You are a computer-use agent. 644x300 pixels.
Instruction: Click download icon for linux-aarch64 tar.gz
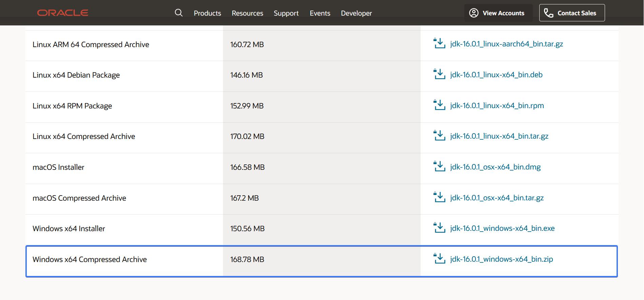[x=439, y=43]
